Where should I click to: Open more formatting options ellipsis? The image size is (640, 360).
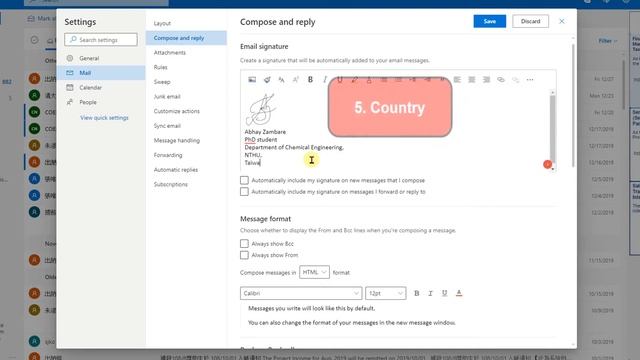coord(530,80)
